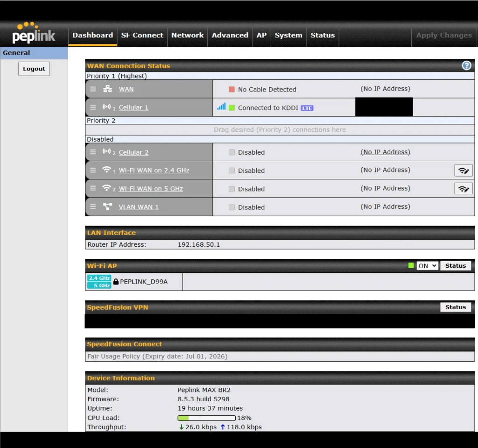Click the help question mark icon
This screenshot has height=448, width=478.
coord(466,66)
